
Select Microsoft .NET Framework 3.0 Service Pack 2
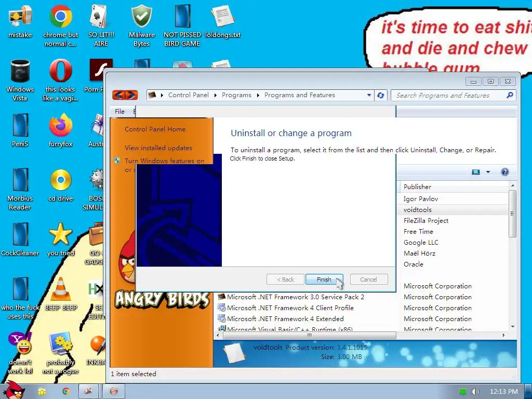295,297
